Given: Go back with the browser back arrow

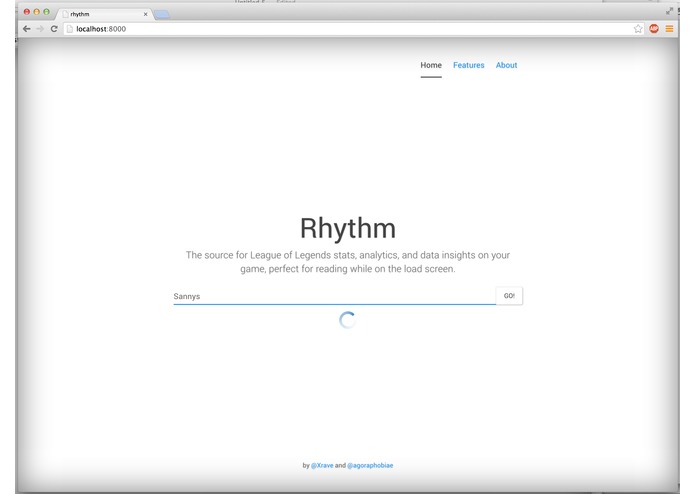Looking at the screenshot, I should click(x=27, y=29).
